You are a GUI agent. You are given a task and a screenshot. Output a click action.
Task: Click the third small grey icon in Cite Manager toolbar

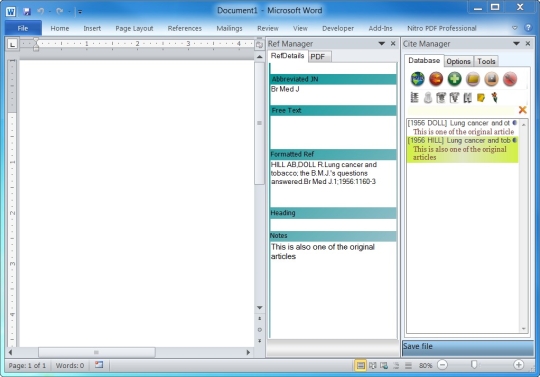click(x=441, y=98)
